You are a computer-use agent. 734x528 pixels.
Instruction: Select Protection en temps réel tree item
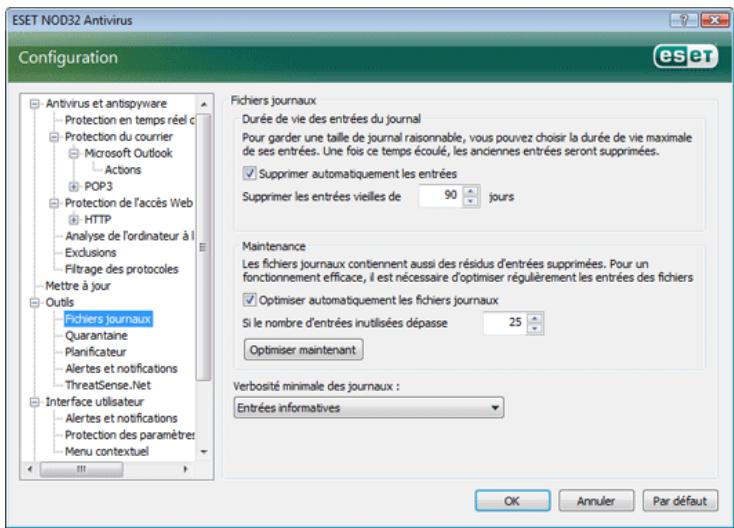point(130,120)
